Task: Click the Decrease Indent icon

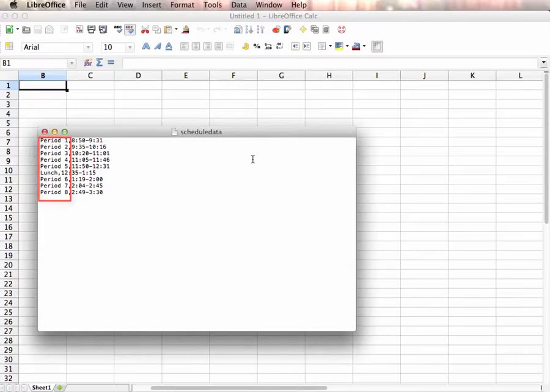Action: pos(295,46)
